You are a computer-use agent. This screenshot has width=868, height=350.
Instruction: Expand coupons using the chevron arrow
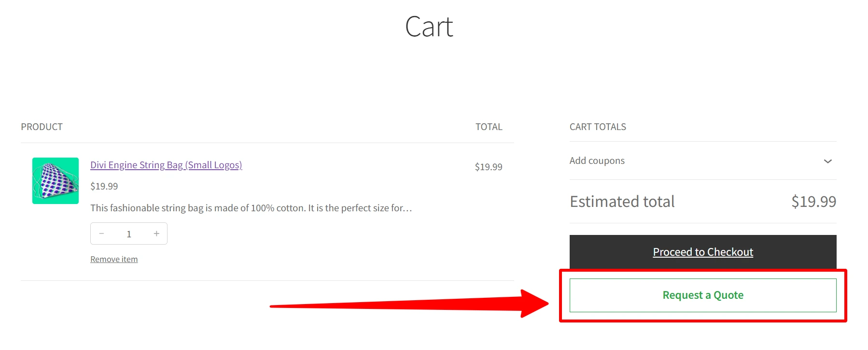click(x=827, y=161)
